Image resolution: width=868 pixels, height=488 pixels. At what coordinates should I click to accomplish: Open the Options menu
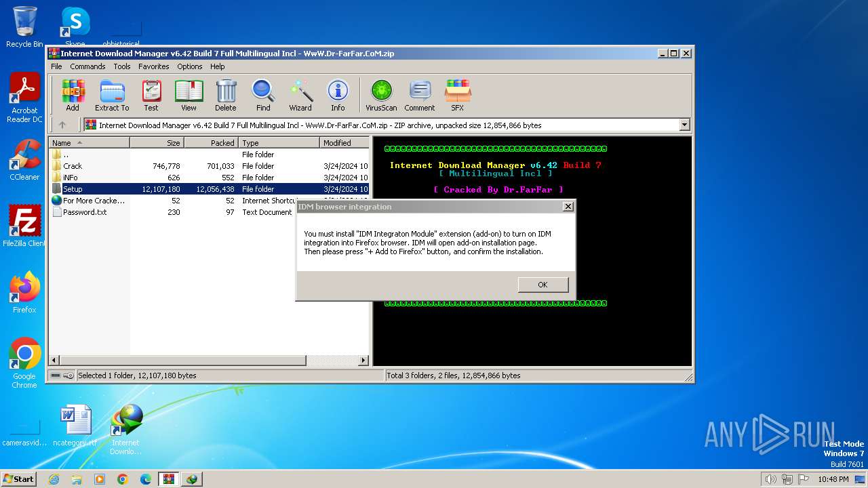coord(190,66)
